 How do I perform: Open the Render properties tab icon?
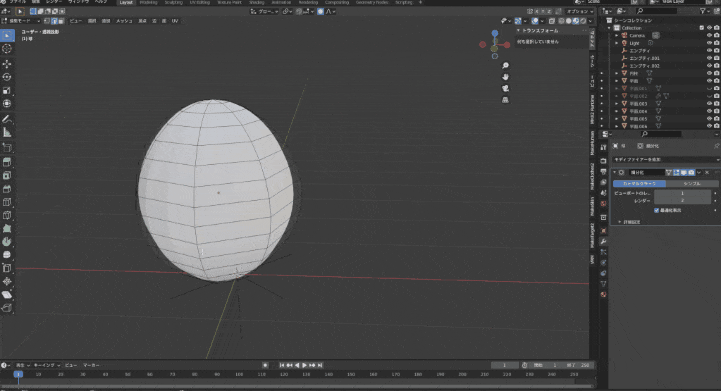(x=603, y=161)
